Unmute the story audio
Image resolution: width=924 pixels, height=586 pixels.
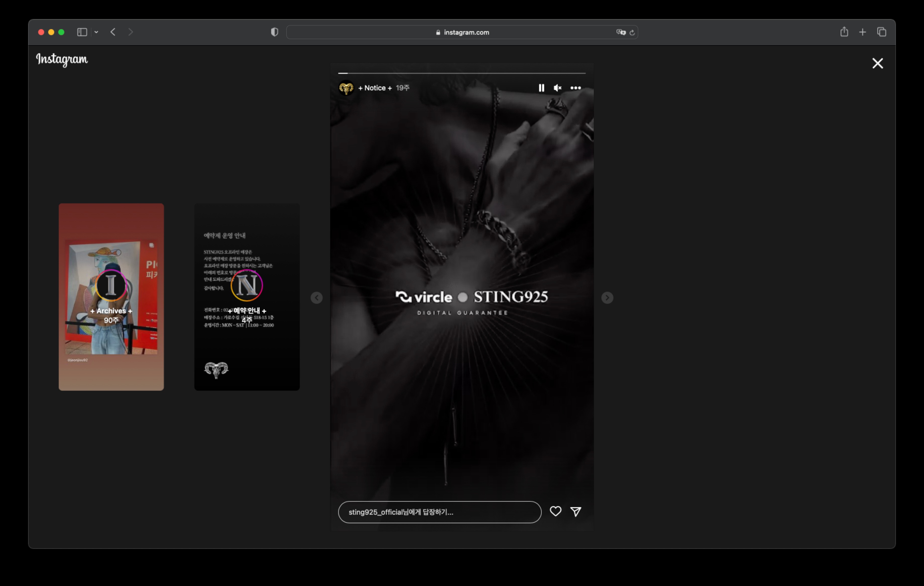[558, 88]
